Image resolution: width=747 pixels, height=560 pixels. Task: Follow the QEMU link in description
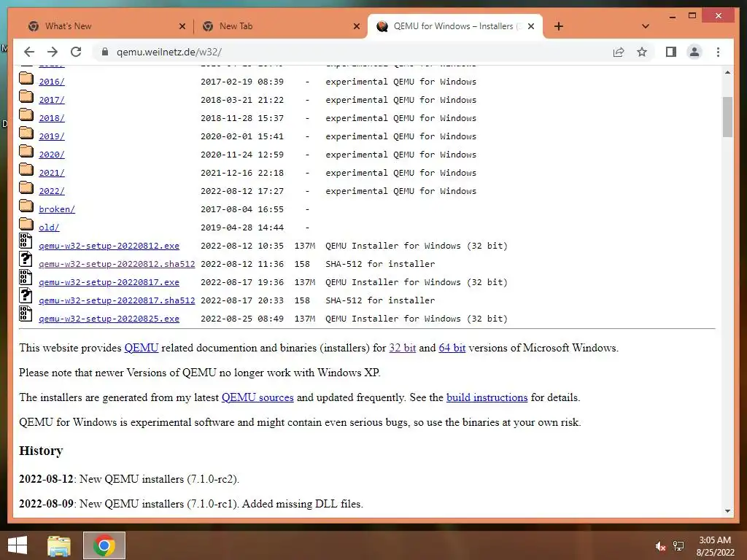(x=141, y=348)
